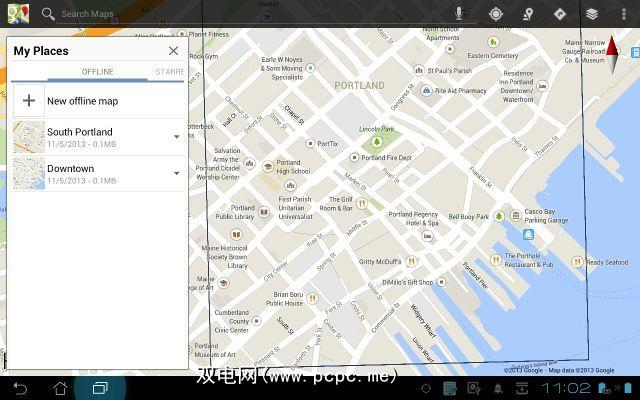This screenshot has height=400, width=640.
Task: Reset orientation with the red compass
Action: [612, 54]
